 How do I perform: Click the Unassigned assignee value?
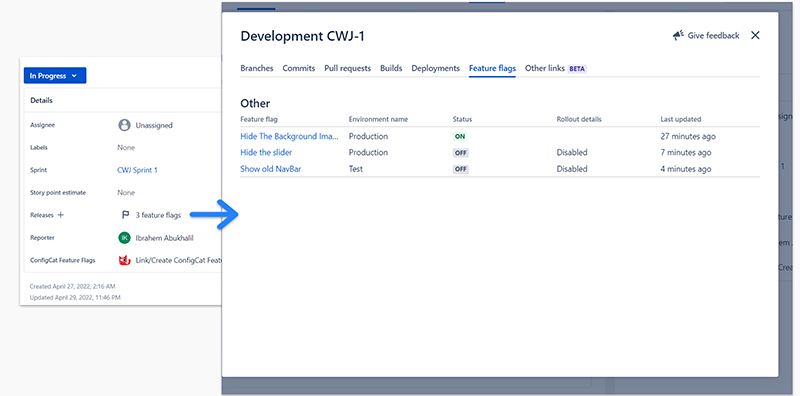coord(154,125)
